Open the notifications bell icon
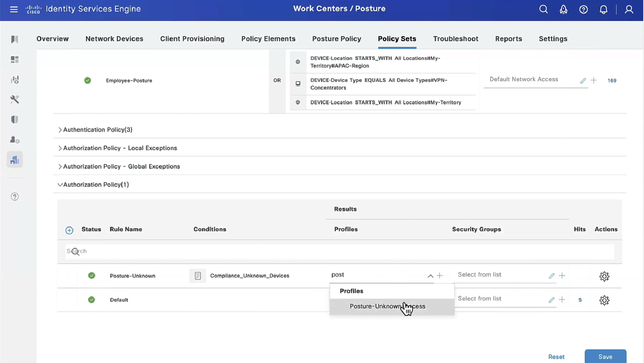 pyautogui.click(x=603, y=9)
